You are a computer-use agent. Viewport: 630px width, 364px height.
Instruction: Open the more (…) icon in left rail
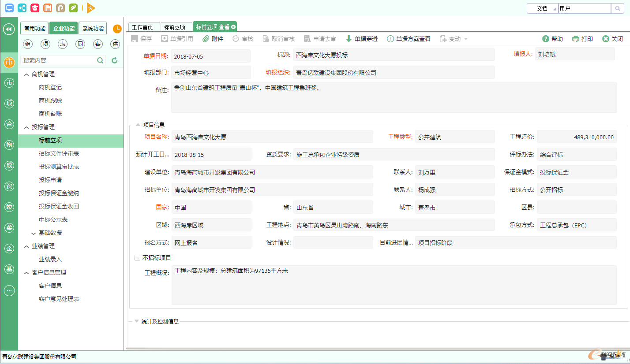click(x=9, y=290)
